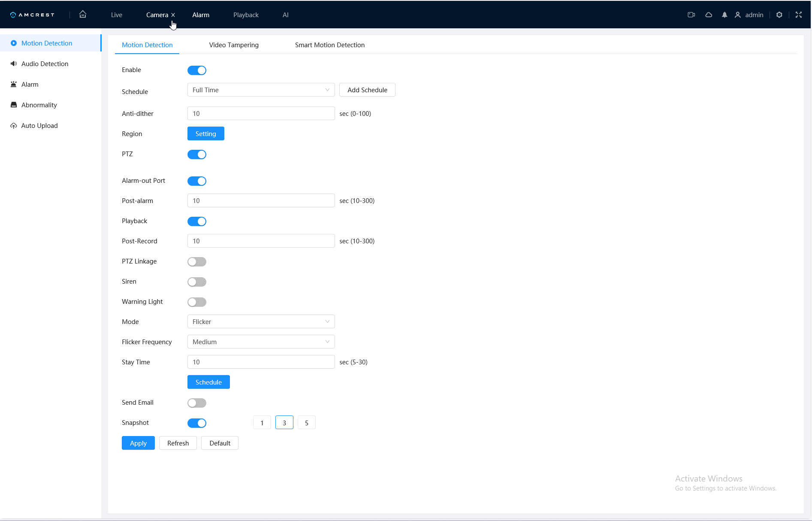This screenshot has width=812, height=521.
Task: Switch to the Camera tab
Action: point(157,15)
